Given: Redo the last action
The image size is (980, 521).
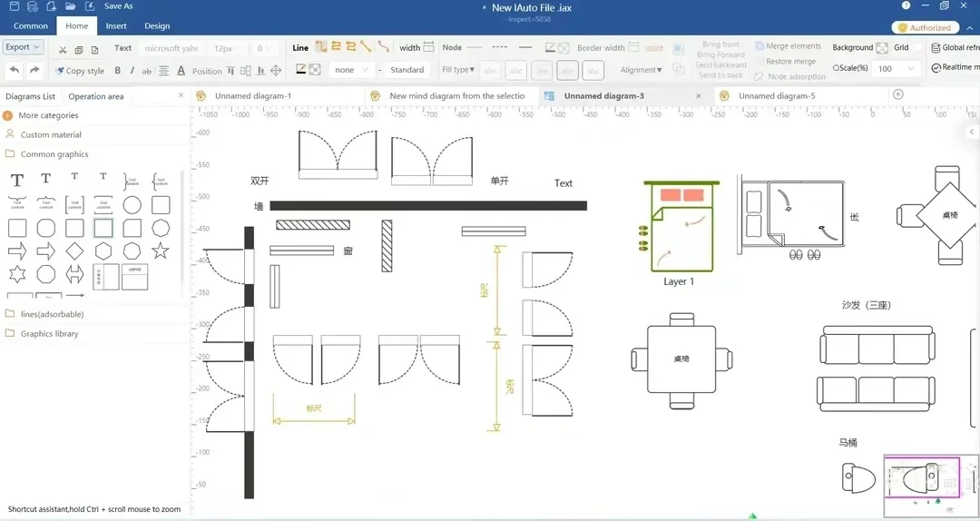Looking at the screenshot, I should point(35,70).
